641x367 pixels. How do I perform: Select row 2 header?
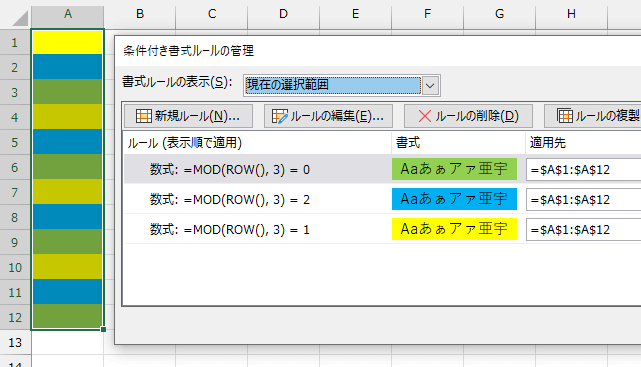point(15,67)
